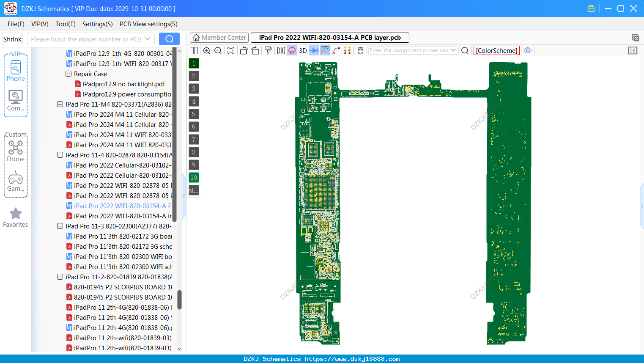Image resolution: width=644 pixels, height=363 pixels.
Task: Open PCB View settings(S) menu
Action: [x=148, y=24]
